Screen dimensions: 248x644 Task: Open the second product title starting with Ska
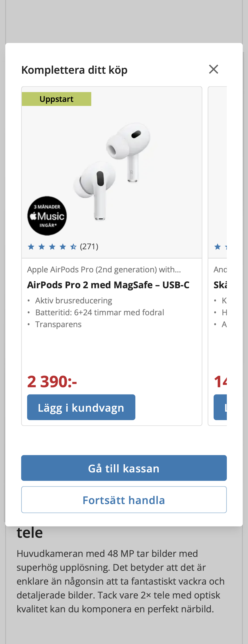[220, 285]
